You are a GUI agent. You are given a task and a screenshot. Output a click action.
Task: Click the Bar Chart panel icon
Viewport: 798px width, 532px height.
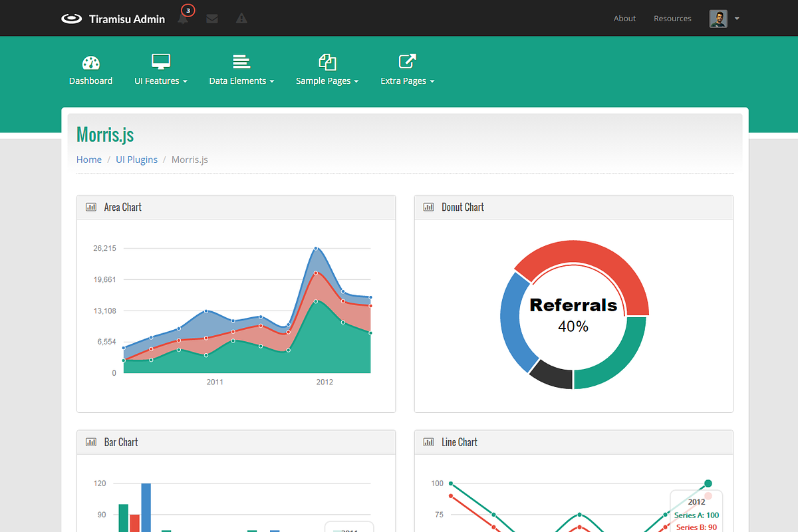[x=91, y=442]
